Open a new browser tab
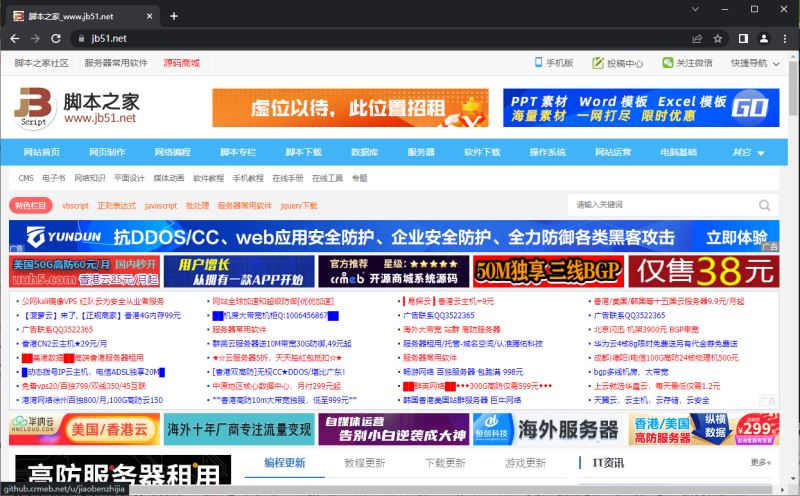This screenshot has height=496, width=800. coord(173,16)
